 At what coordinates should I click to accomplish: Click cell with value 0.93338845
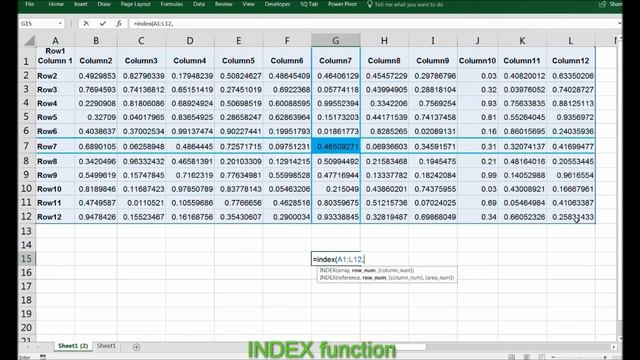coord(336,217)
